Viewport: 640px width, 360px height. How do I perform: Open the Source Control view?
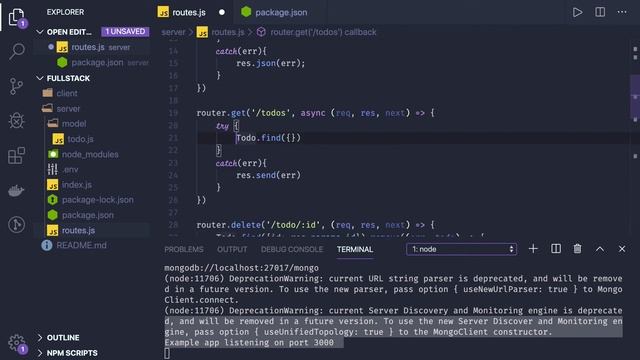pos(16,86)
